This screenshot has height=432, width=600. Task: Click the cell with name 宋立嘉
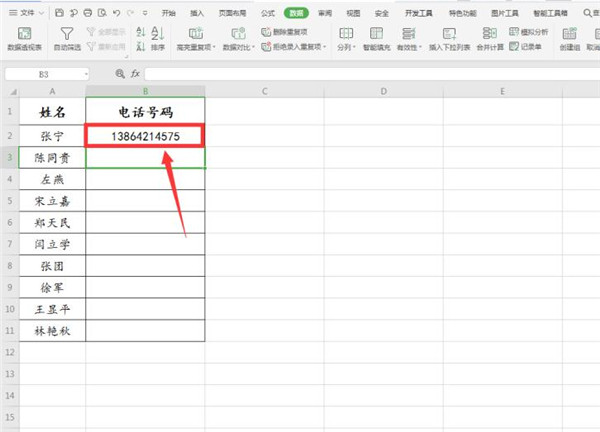click(x=52, y=201)
